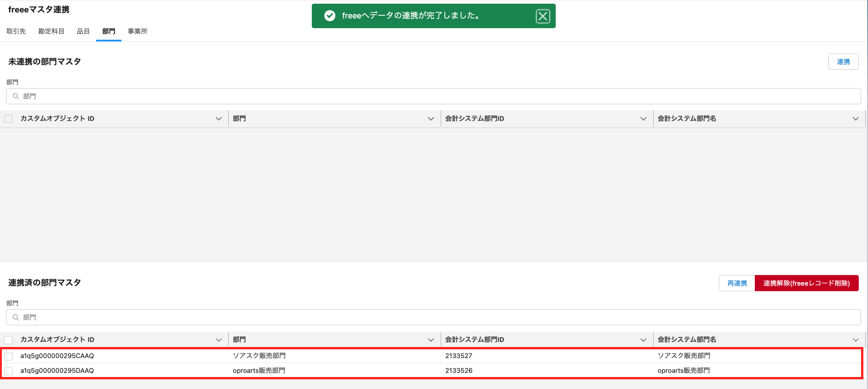Viewport: 868px width, 389px height.
Task: Click search icon in linked 部門 search field
Action: 16,317
